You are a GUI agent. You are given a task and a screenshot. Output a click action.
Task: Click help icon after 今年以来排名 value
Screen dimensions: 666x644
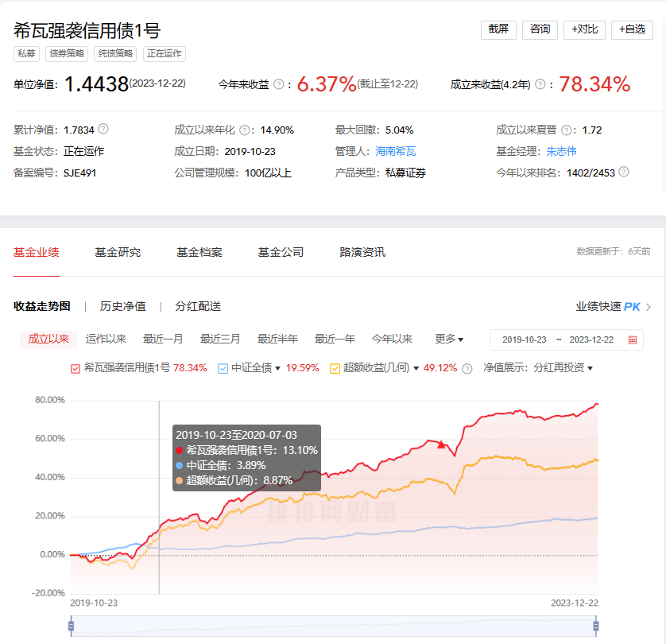(x=624, y=172)
